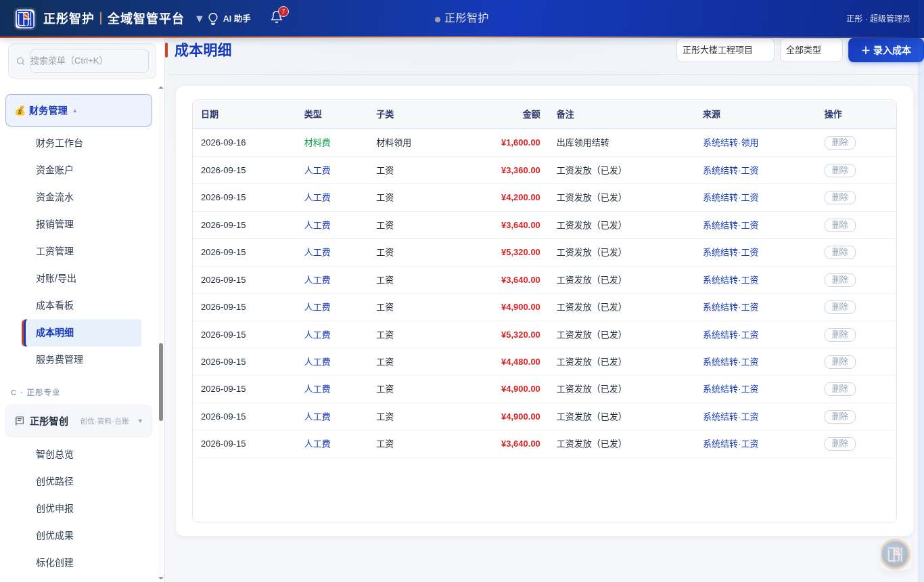Open 成本看板 in the sidebar
The image size is (924, 582).
point(55,305)
